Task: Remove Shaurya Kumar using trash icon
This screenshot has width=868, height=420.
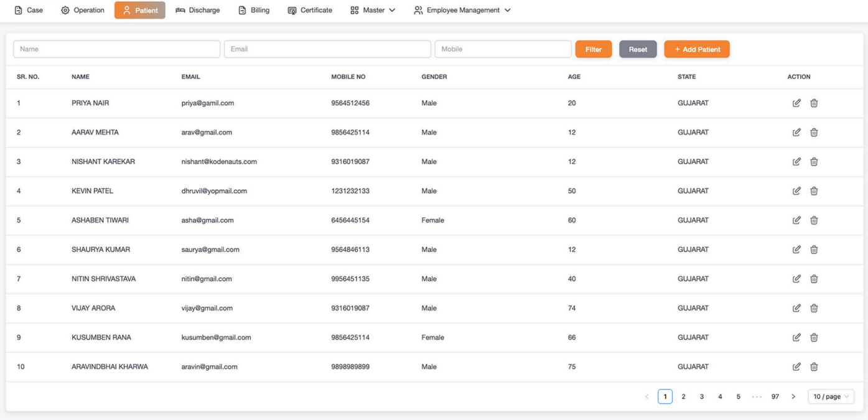Action: [x=814, y=250]
